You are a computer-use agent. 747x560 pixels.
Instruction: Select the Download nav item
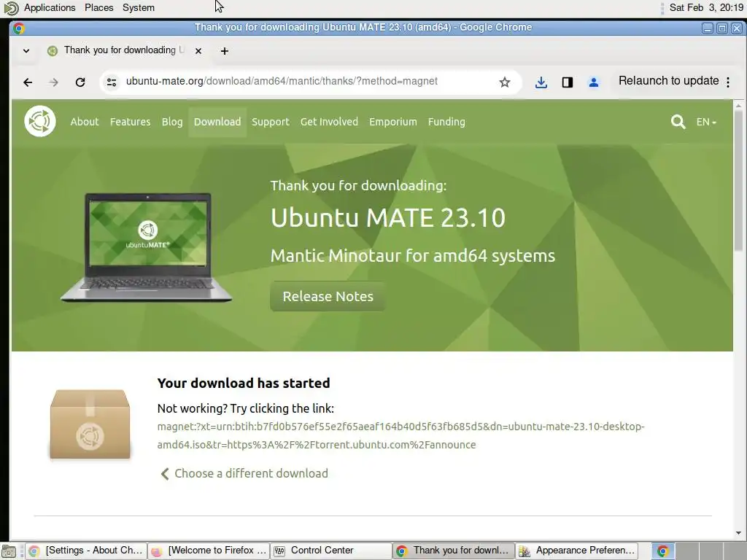217,122
